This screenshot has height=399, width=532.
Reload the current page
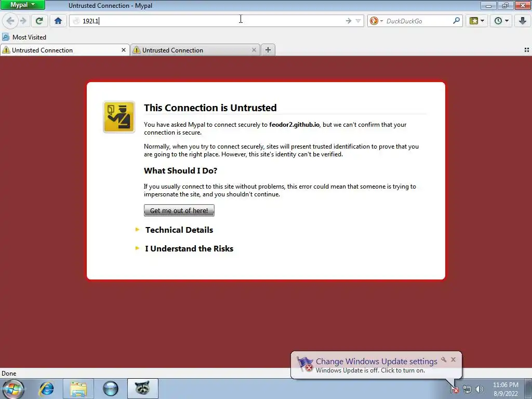tap(39, 21)
